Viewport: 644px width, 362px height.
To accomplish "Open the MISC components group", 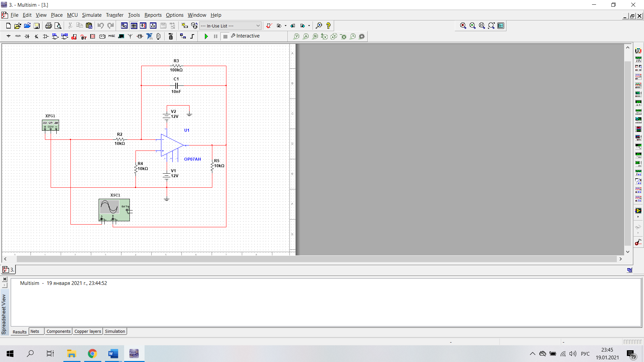I will [112, 36].
